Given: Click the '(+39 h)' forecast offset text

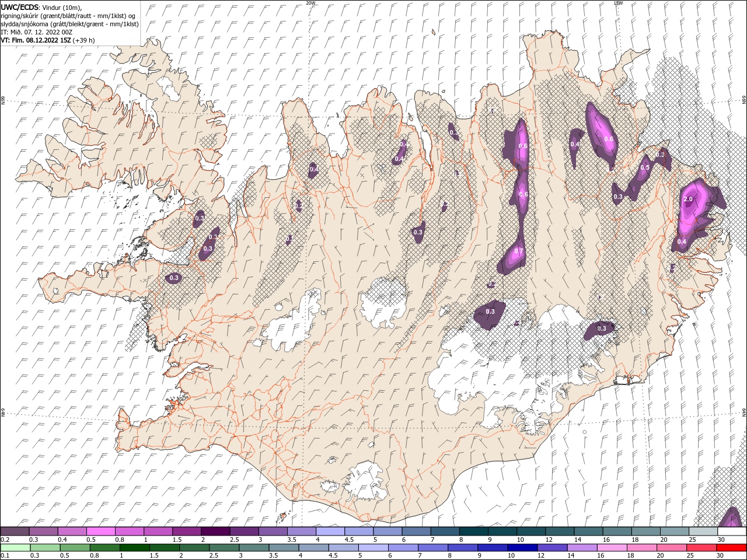Looking at the screenshot, I should point(84,40).
